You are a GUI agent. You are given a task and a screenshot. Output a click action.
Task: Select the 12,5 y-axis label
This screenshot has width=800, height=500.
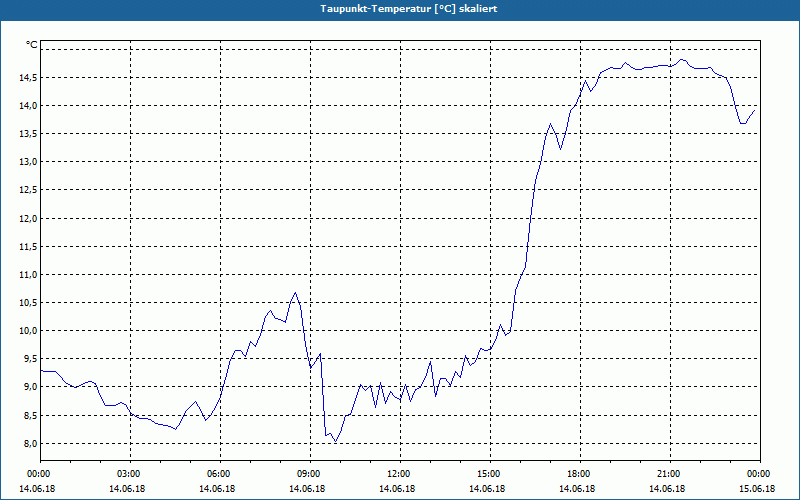tap(28, 190)
